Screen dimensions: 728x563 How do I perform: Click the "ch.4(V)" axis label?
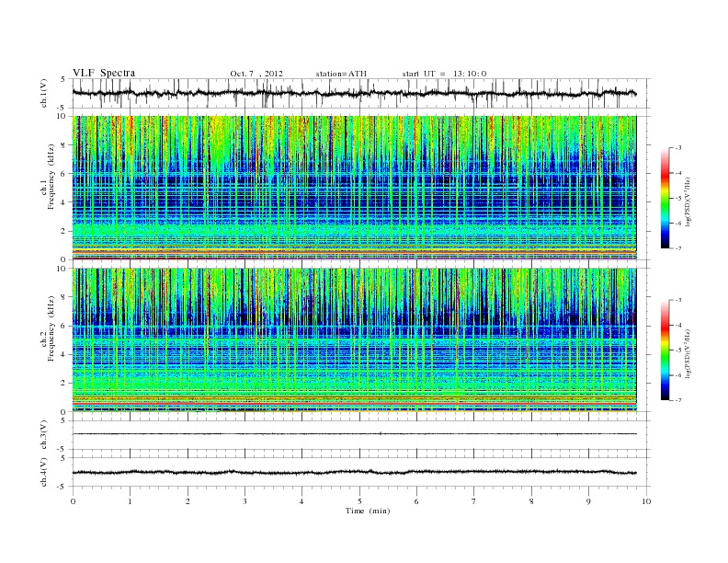point(43,472)
